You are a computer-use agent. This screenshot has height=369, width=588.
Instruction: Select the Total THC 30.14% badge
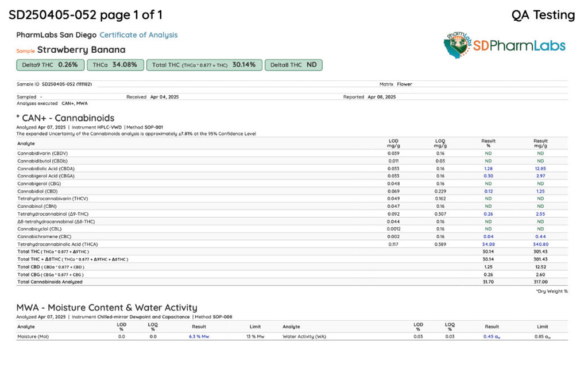click(x=204, y=65)
